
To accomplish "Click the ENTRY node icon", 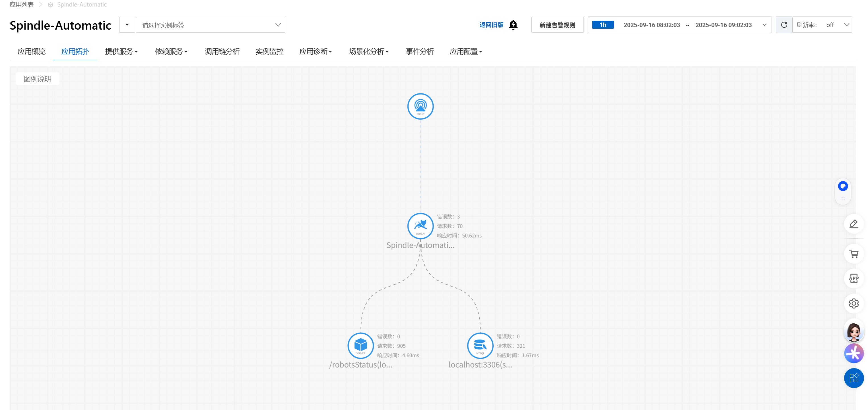I will 420,106.
